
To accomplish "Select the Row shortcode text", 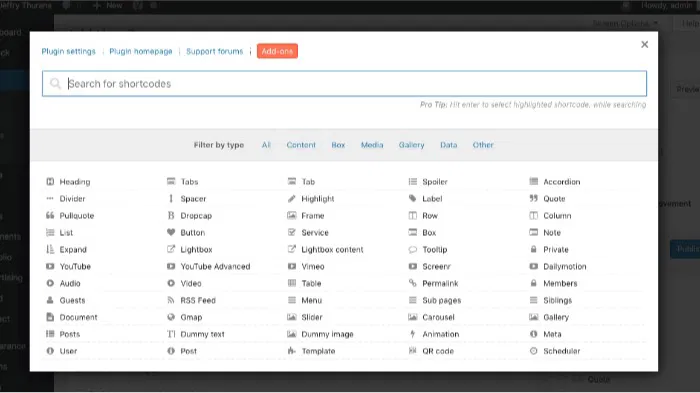I will [x=430, y=215].
